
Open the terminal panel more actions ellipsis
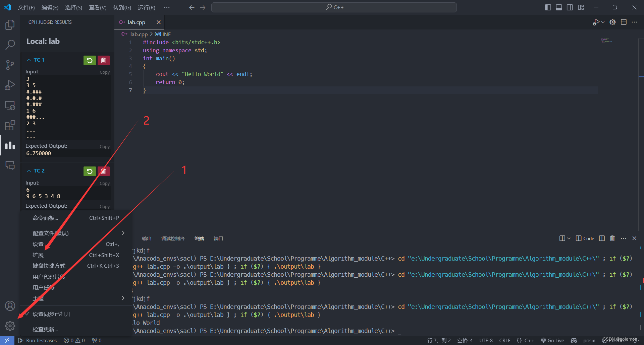(624, 238)
